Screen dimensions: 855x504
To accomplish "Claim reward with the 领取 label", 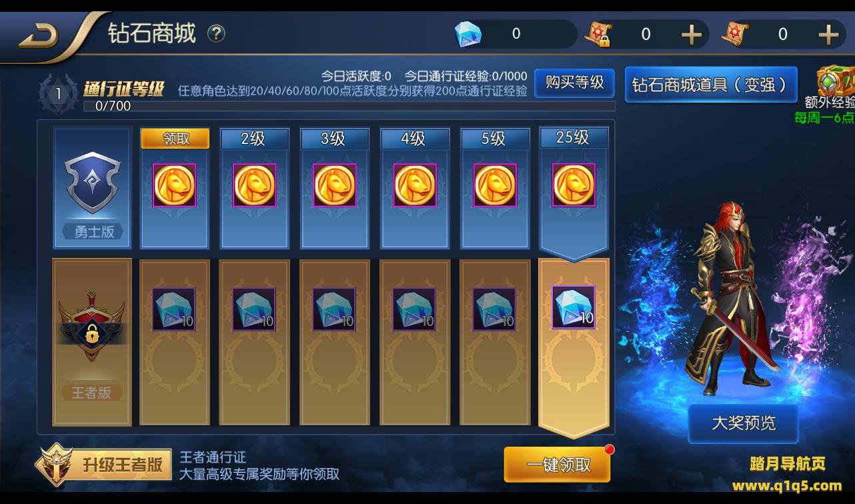I will pos(175,139).
